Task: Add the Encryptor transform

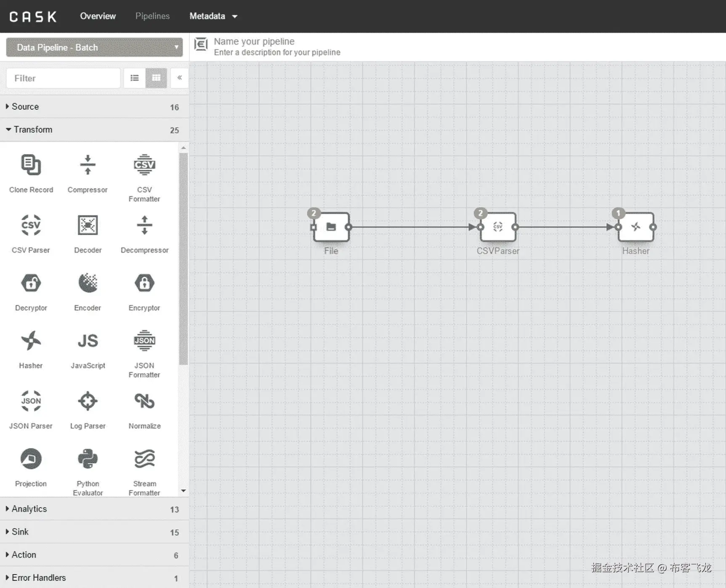Action: 144,283
